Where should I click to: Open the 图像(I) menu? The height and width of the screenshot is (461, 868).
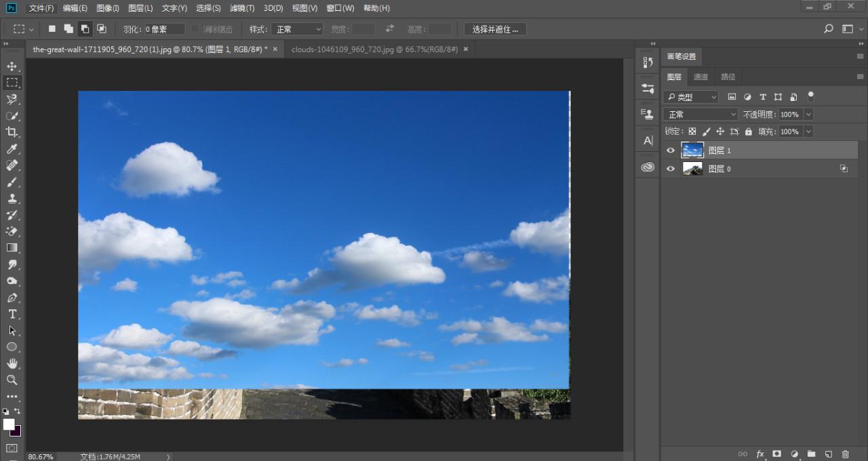(x=108, y=8)
